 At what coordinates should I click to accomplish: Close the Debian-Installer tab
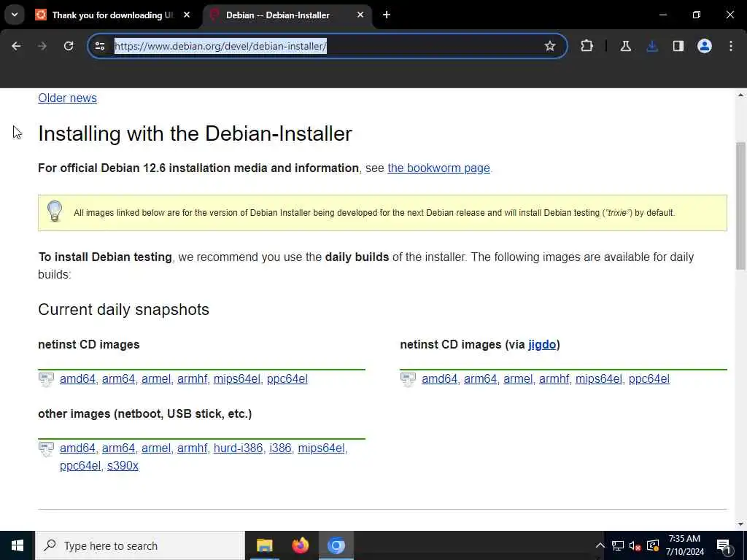click(x=360, y=15)
